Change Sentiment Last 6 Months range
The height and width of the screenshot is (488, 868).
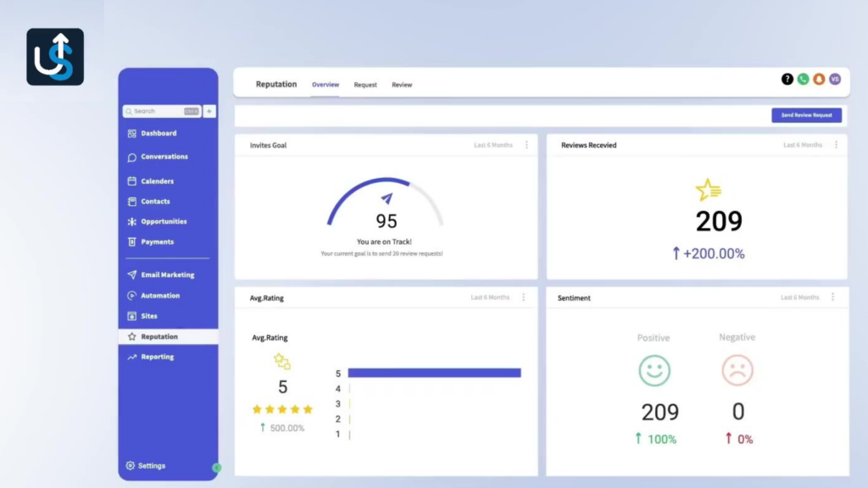[799, 297]
